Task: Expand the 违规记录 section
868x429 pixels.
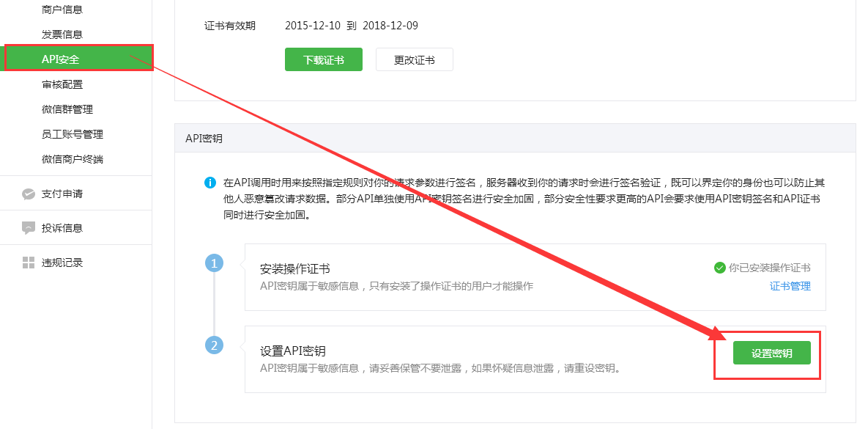Action: (x=62, y=263)
